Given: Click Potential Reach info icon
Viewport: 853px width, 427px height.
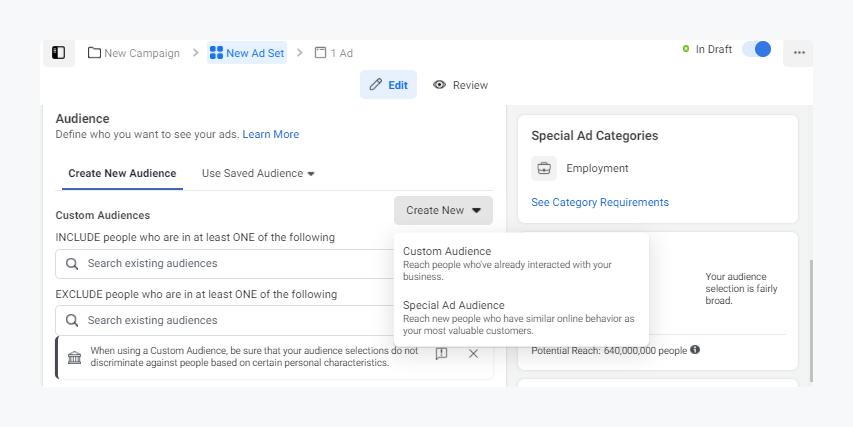Looking at the screenshot, I should (x=695, y=350).
